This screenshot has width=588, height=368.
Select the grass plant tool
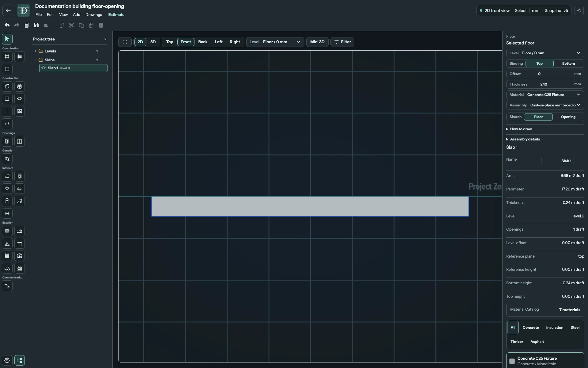(20, 268)
